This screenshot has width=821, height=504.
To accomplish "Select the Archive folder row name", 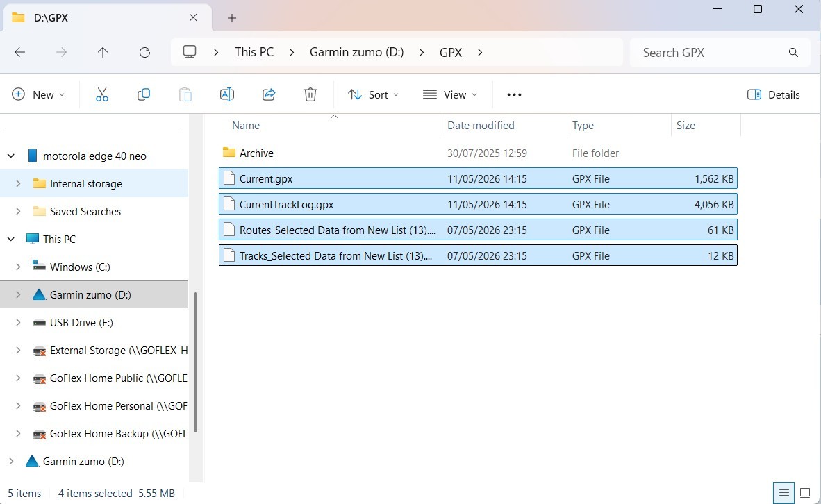I will click(x=256, y=153).
